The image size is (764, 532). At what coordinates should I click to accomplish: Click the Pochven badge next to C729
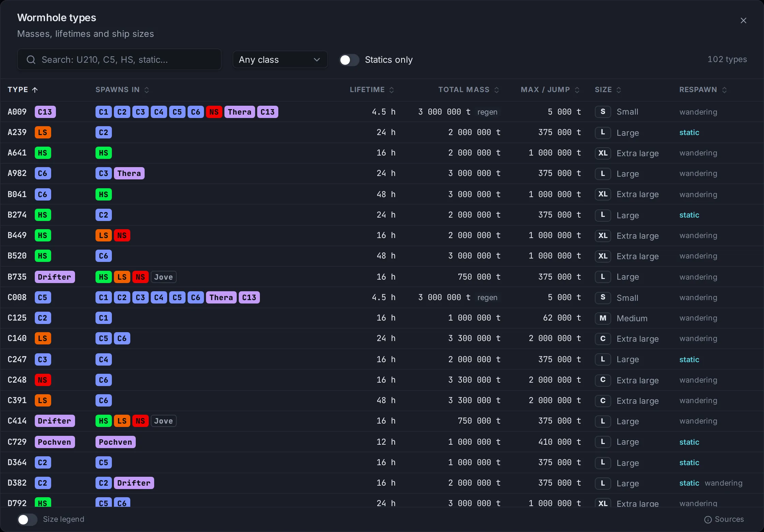point(55,442)
